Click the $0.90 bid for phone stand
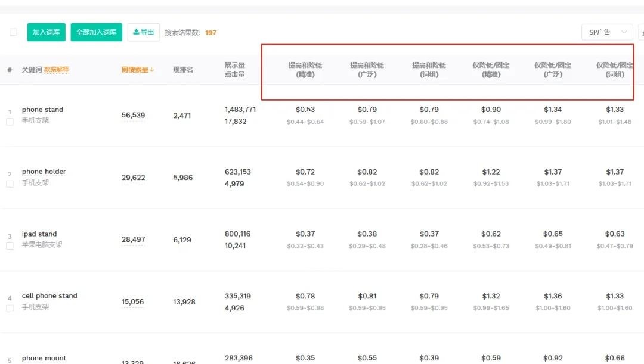 491,110
